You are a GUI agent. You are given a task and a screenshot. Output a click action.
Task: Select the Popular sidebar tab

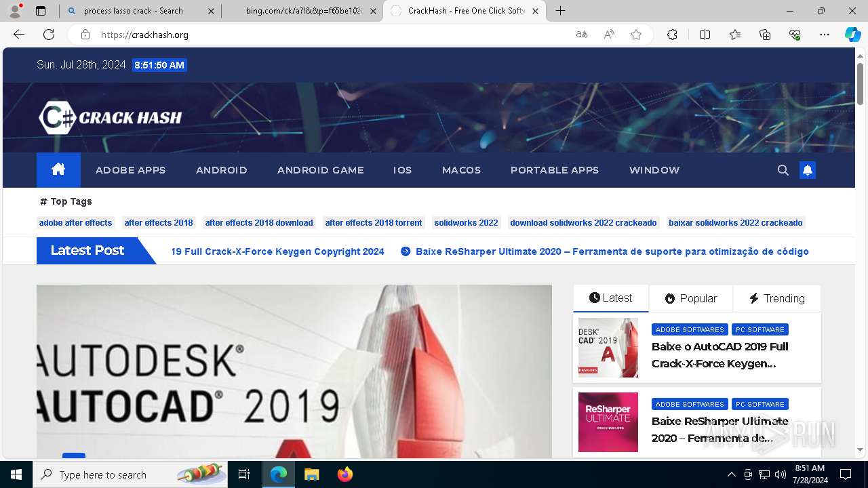click(691, 298)
